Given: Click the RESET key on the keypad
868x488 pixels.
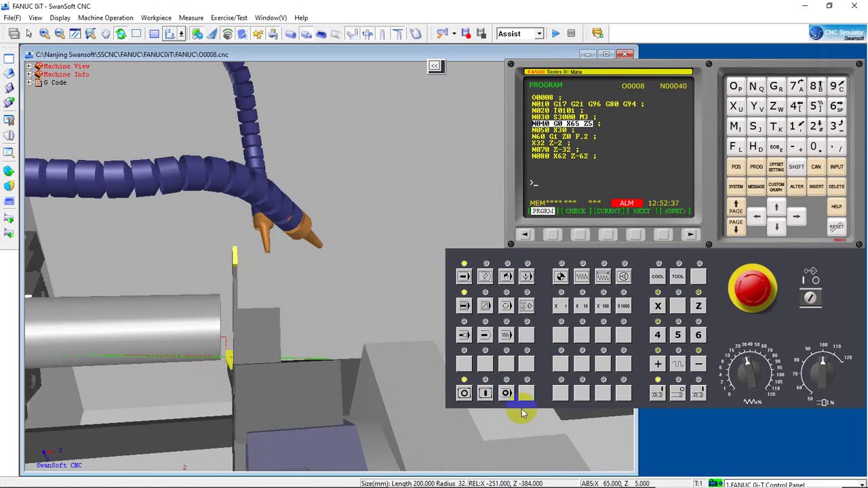Looking at the screenshot, I should click(837, 227).
